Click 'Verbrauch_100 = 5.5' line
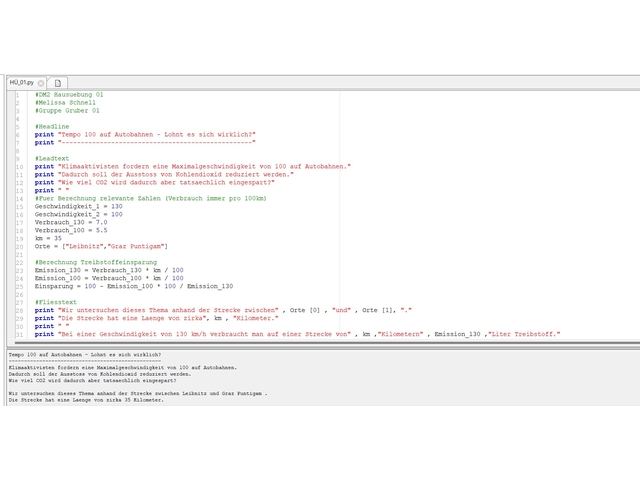640x480 pixels. pos(71,230)
